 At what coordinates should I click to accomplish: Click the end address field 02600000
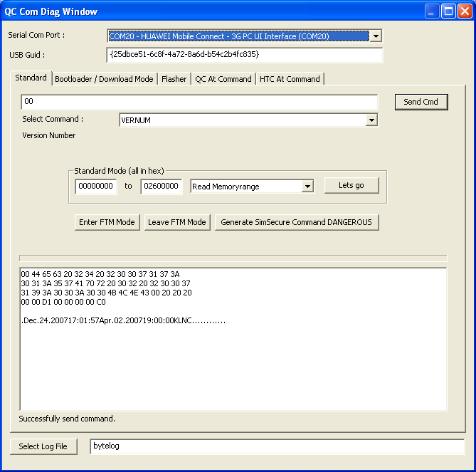click(162, 187)
